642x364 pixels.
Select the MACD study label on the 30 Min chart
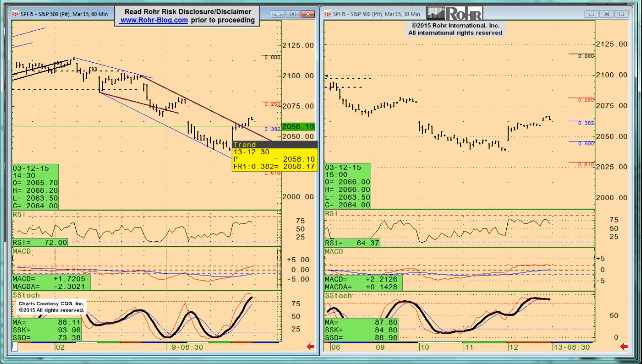point(334,252)
